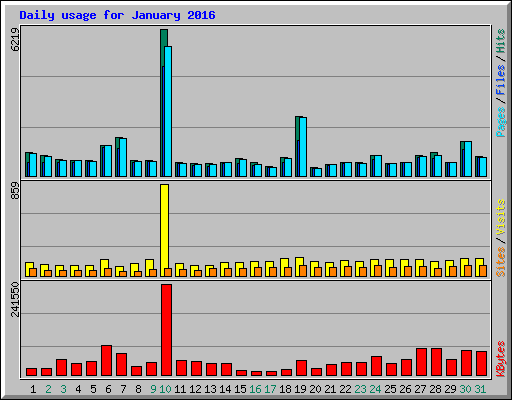Viewport: 512px width, 400px height.
Task: Click day label 1 on the x-axis
Action: [33, 389]
